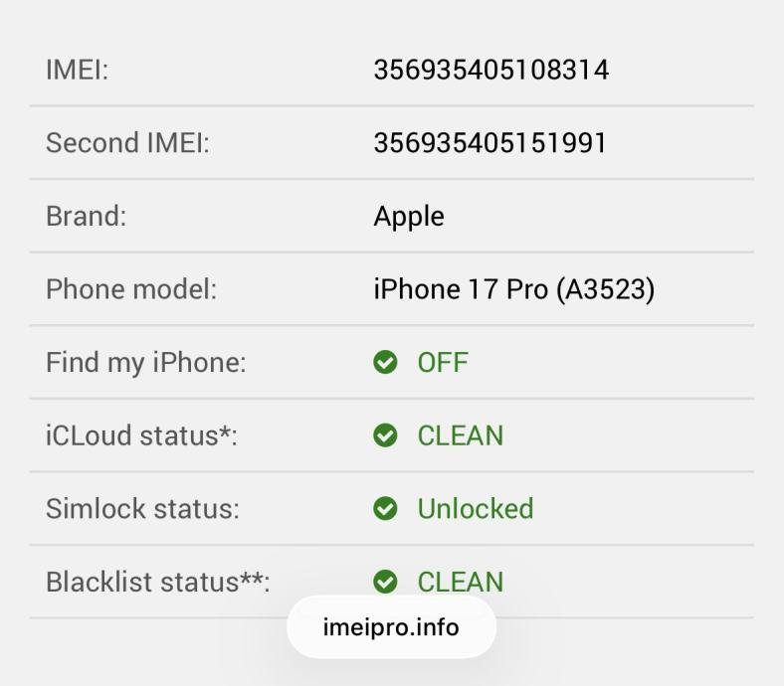This screenshot has height=686, width=784.
Task: Click the "Second IMEI:" label
Action: [127, 143]
